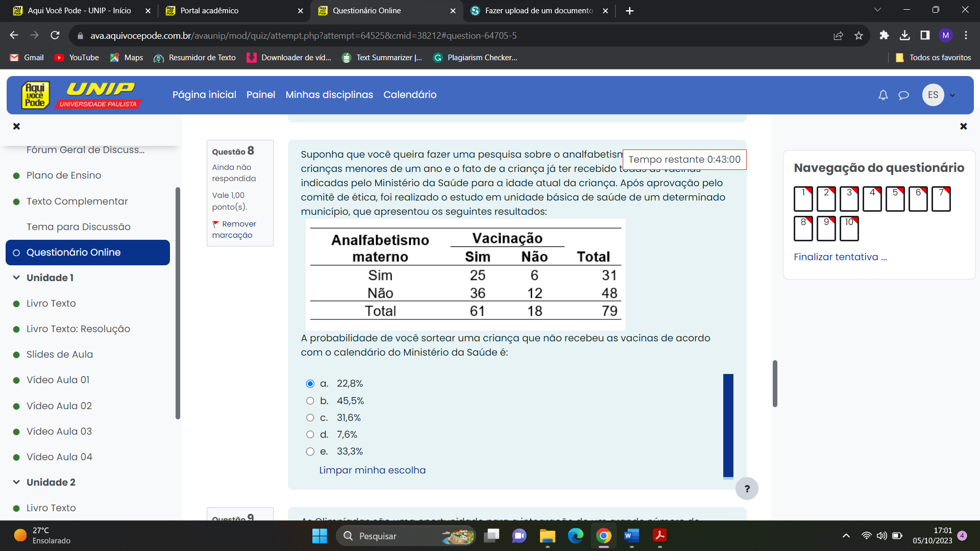Open Microsoft Edge from taskbar

pos(576,536)
